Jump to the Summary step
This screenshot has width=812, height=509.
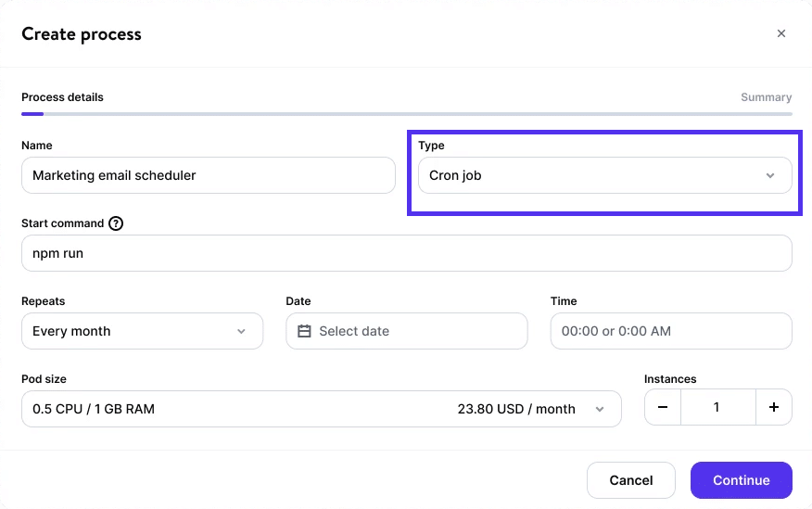(x=766, y=97)
